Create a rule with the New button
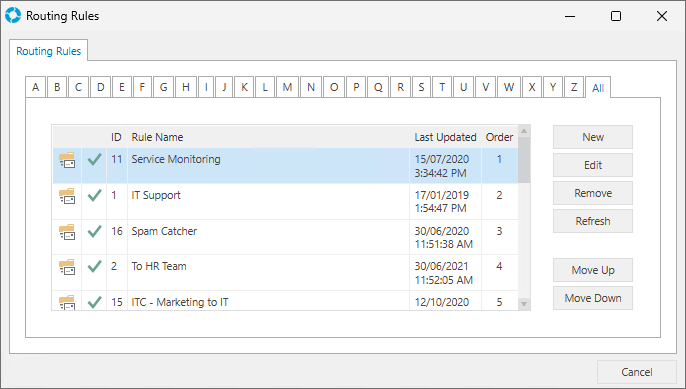686x389 pixels. point(593,137)
